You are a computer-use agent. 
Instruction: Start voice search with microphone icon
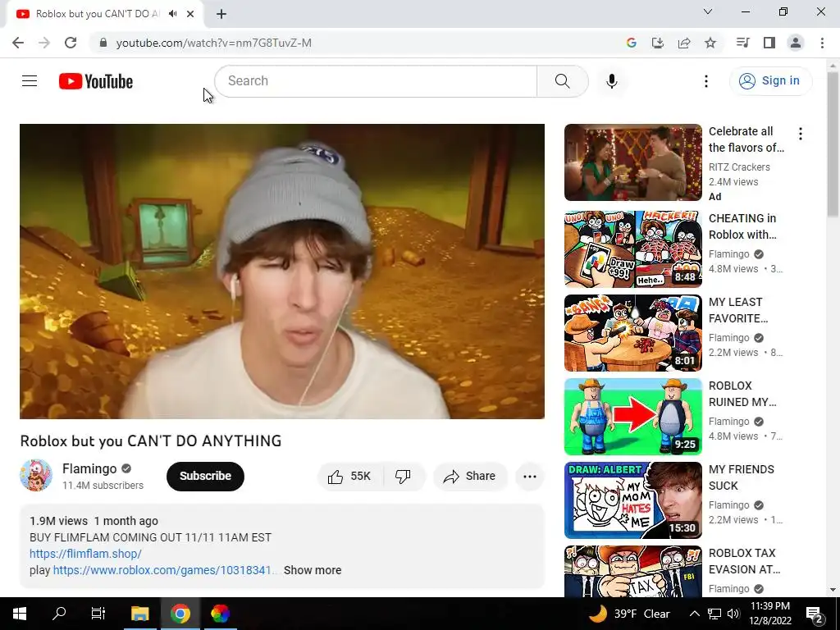[611, 81]
